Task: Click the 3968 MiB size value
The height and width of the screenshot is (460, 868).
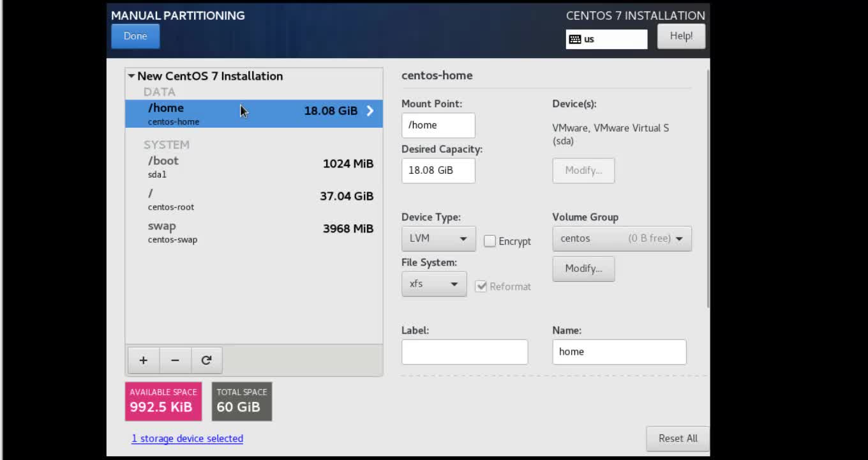Action: coord(348,229)
